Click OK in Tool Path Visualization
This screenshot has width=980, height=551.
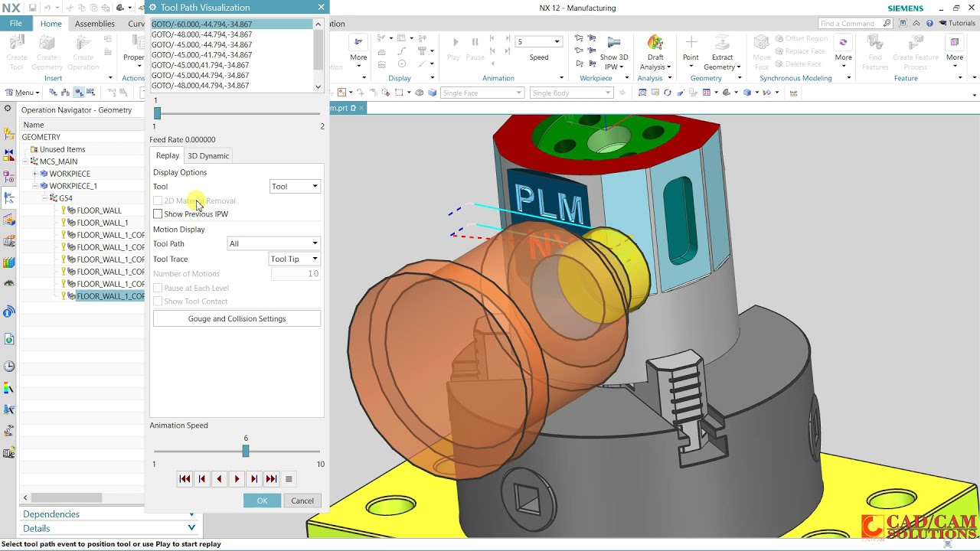[x=262, y=500]
